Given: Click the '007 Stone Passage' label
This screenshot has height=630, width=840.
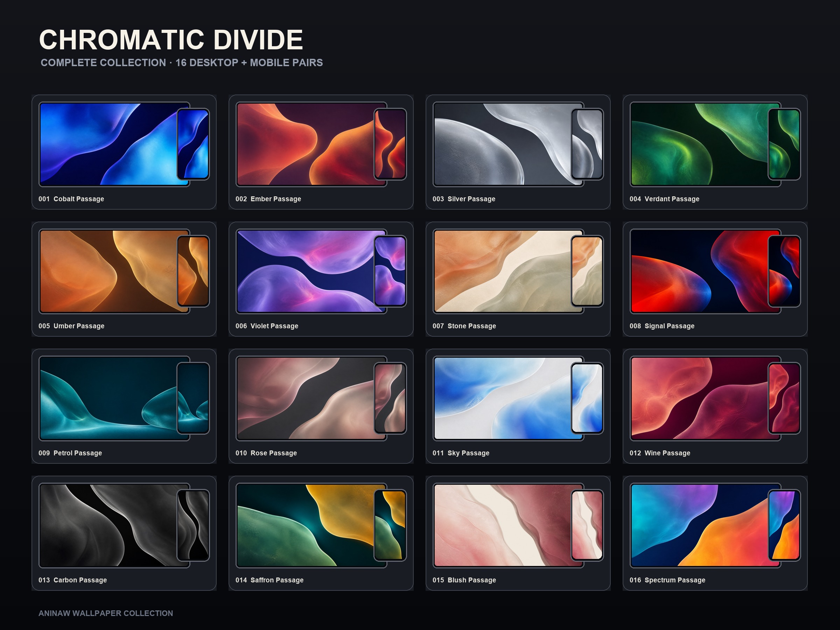Looking at the screenshot, I should pyautogui.click(x=464, y=326).
